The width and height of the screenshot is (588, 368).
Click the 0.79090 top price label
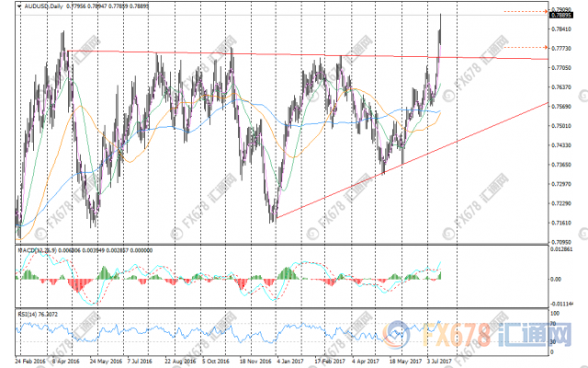click(559, 8)
